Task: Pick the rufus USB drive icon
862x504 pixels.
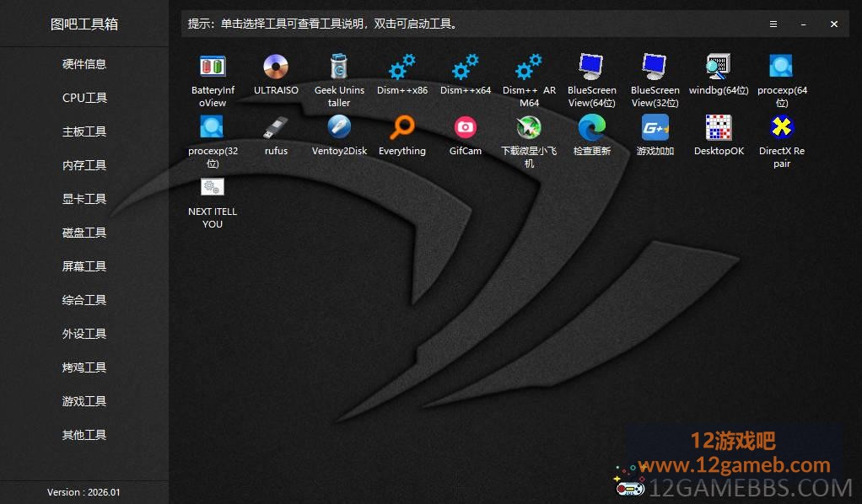Action: click(276, 127)
